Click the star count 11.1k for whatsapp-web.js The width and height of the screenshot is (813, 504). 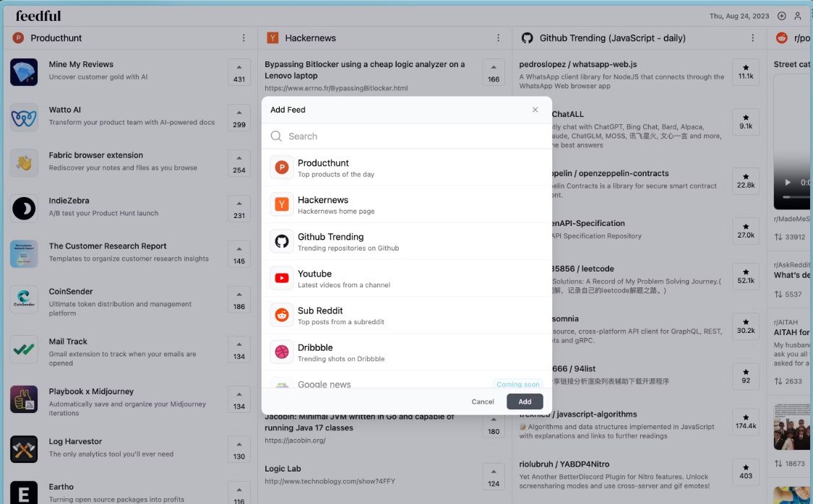pos(746,72)
